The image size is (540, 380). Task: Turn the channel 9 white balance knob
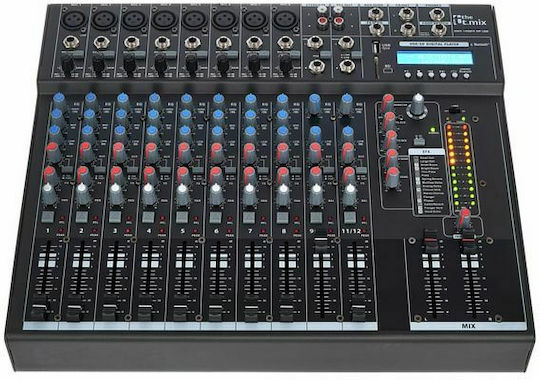(316, 195)
